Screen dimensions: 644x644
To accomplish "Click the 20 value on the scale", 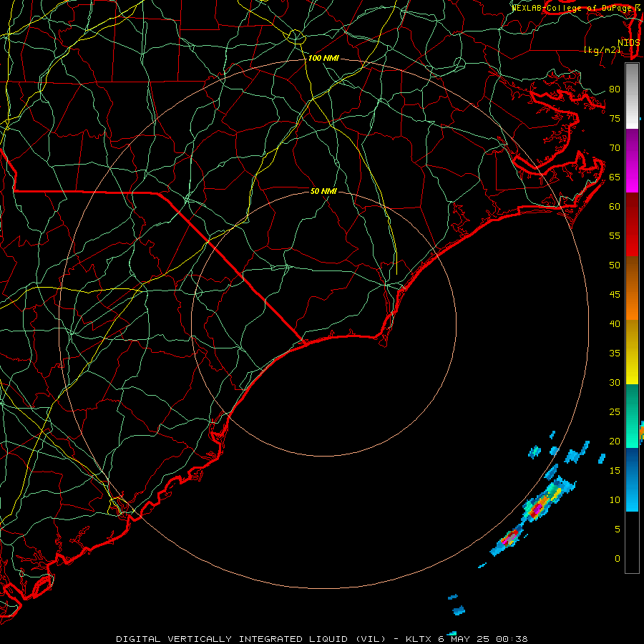I will click(615, 441).
